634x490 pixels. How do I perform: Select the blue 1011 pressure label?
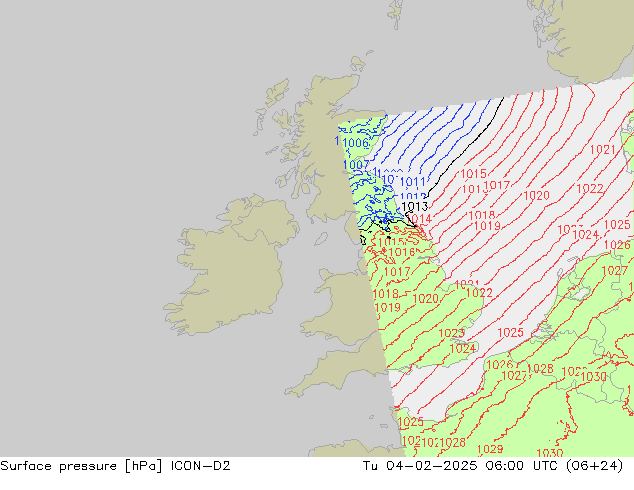click(x=411, y=182)
